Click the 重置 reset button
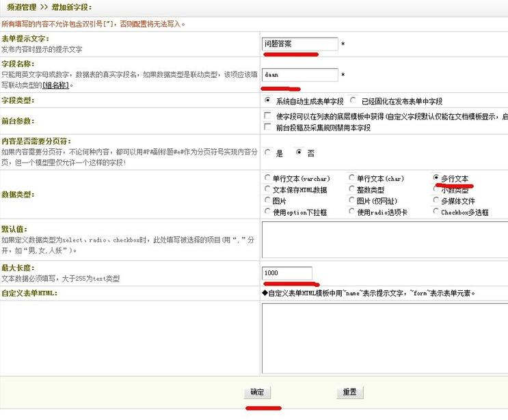508x420 pixels. pyautogui.click(x=349, y=392)
